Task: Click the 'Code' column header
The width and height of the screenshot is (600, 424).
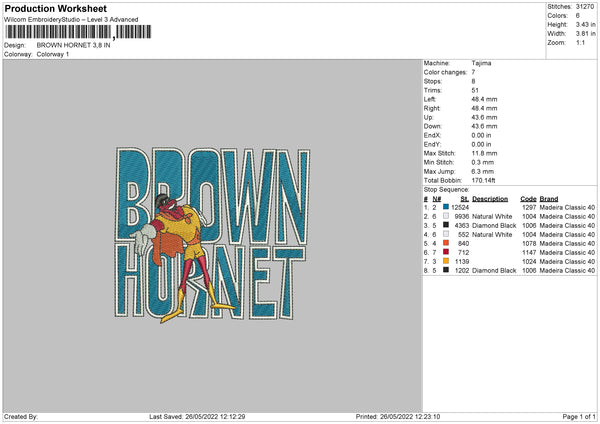Action: click(x=528, y=199)
